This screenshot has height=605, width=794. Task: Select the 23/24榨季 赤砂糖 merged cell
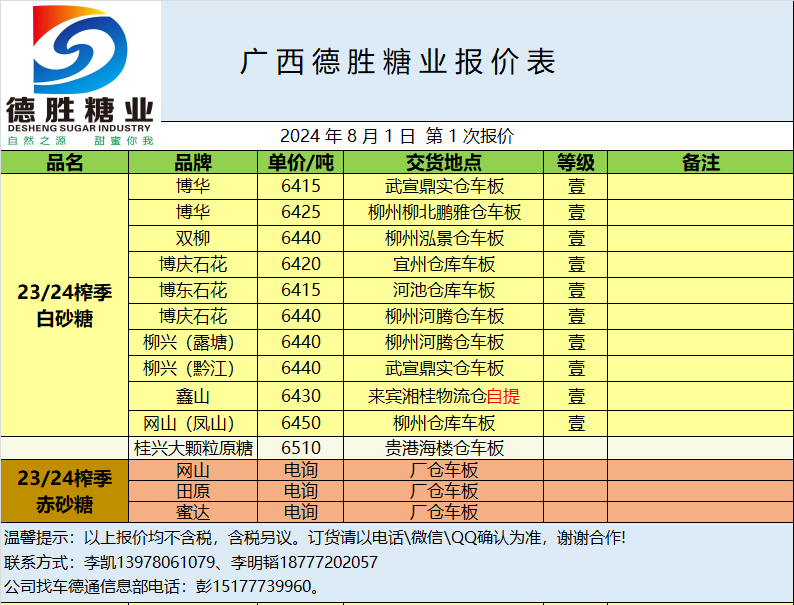point(65,490)
